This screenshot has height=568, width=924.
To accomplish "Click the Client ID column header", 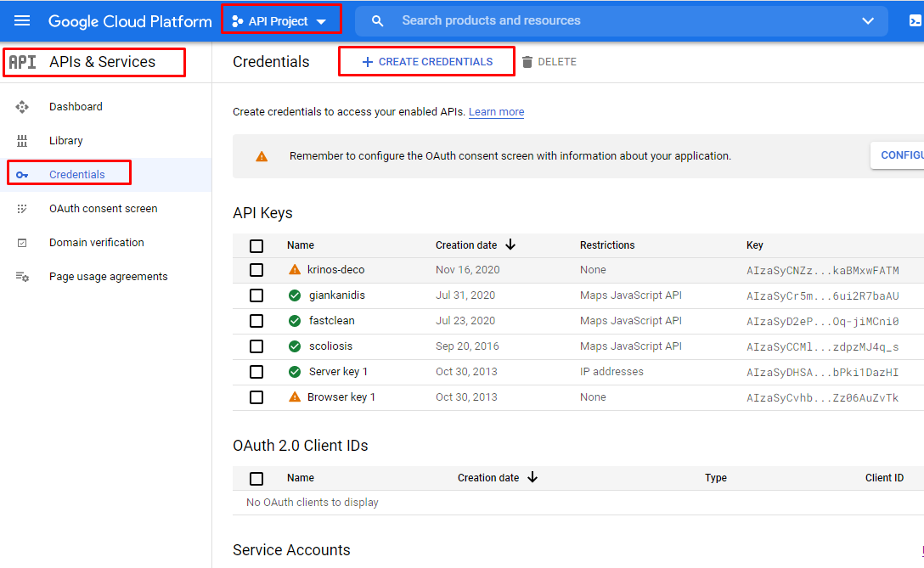I will click(x=884, y=478).
